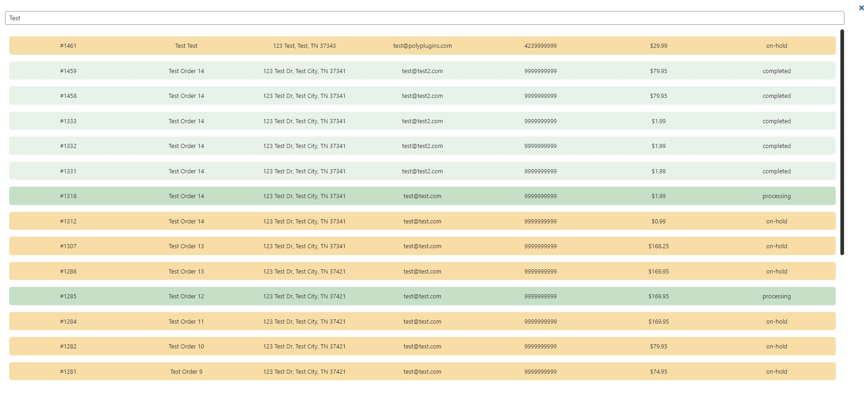Close the search overlay with the X icon
This screenshot has width=868, height=399.
(x=862, y=8)
